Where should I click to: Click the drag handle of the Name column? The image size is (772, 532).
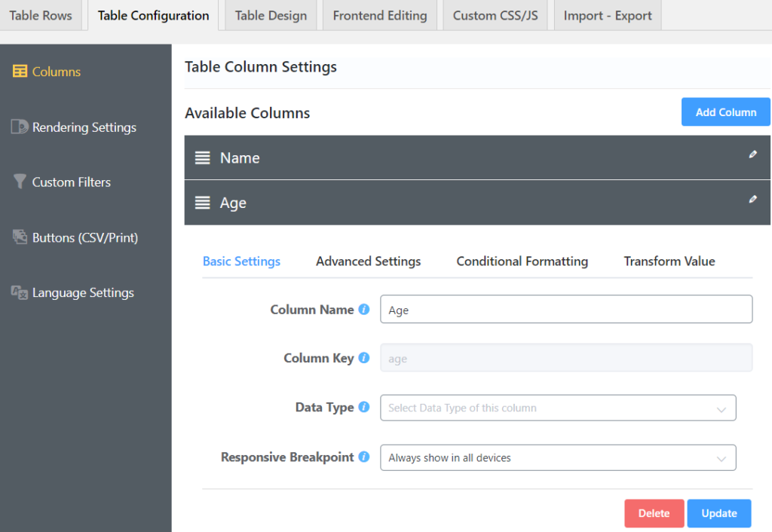tap(202, 157)
